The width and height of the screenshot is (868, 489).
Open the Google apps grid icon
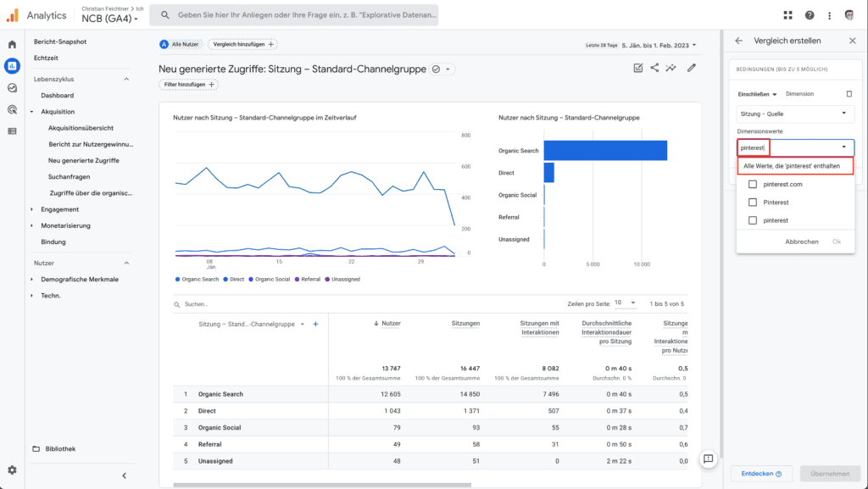pyautogui.click(x=787, y=15)
